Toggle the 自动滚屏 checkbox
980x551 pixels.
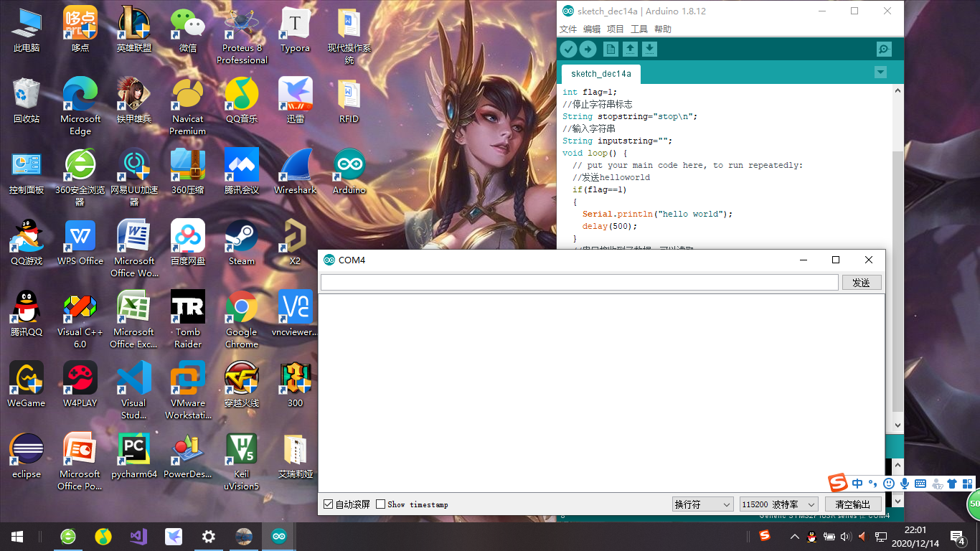point(329,504)
